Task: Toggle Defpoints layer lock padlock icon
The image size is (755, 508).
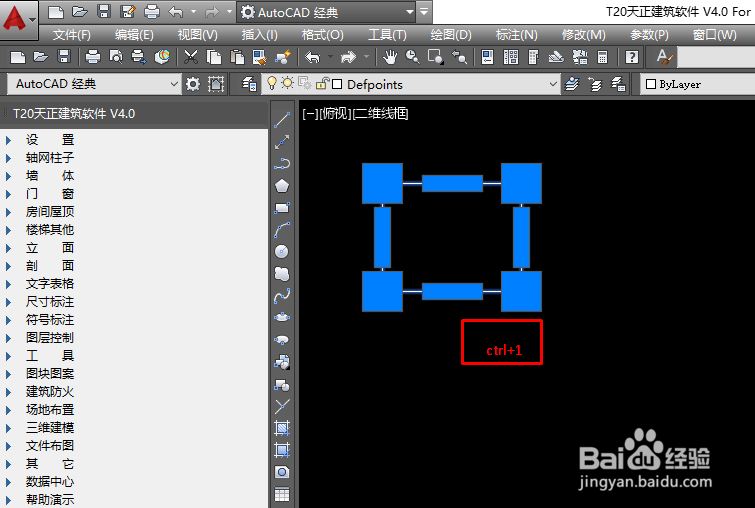Action: tap(321, 84)
